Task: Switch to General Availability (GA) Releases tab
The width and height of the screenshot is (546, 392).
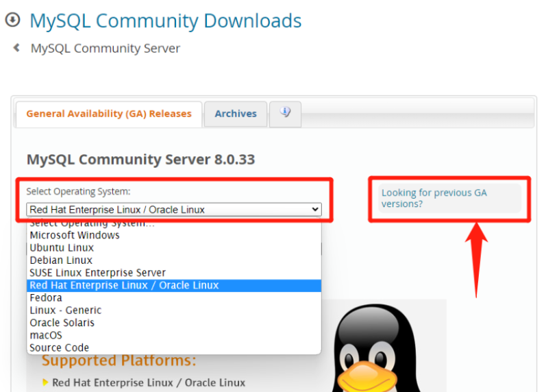Action: click(x=109, y=114)
